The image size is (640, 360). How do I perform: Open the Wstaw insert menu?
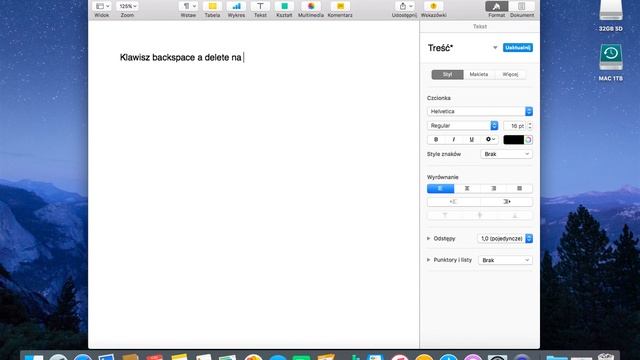[x=188, y=6]
